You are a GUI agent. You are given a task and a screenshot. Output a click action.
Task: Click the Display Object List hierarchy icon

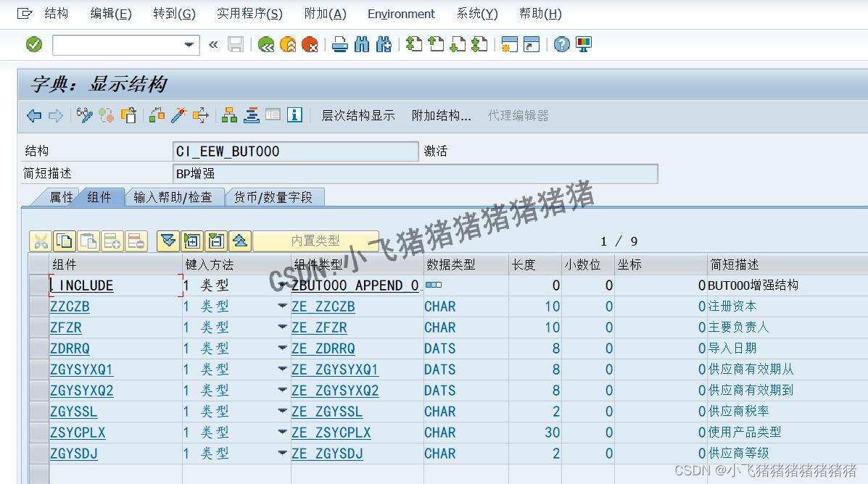coord(229,116)
